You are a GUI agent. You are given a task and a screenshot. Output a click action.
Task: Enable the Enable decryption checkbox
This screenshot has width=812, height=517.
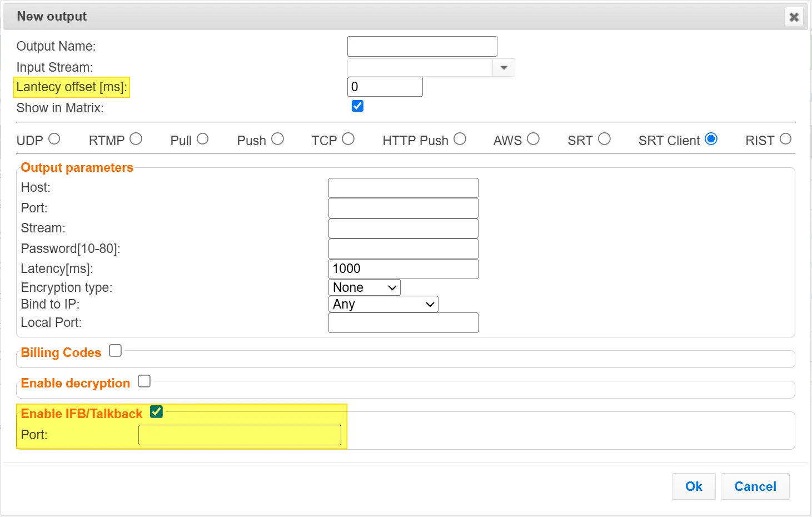144,381
